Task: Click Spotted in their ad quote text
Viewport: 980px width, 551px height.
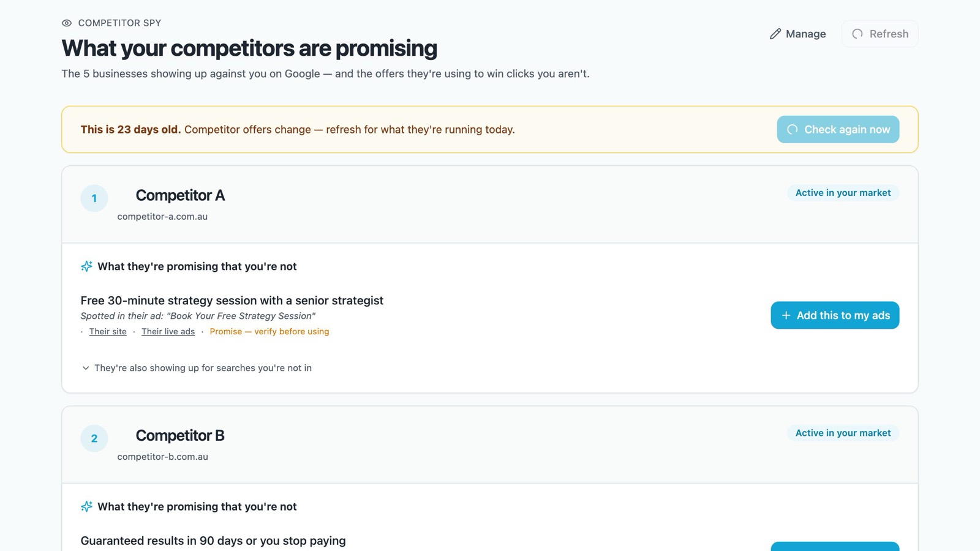Action: pos(198,316)
